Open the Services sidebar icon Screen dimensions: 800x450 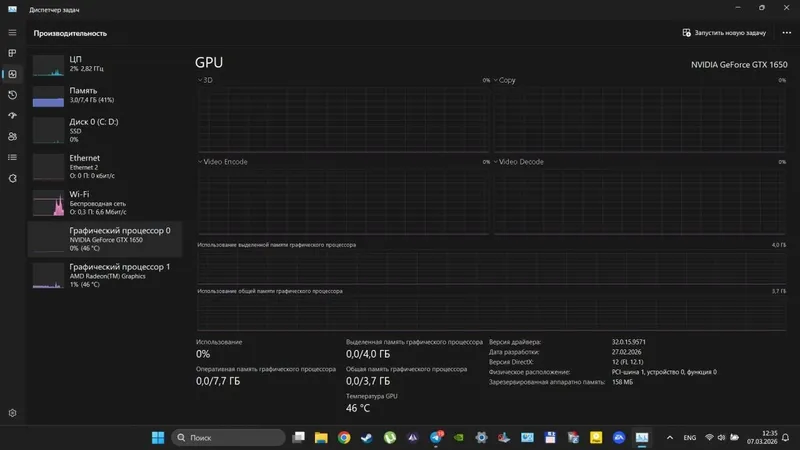(12, 179)
